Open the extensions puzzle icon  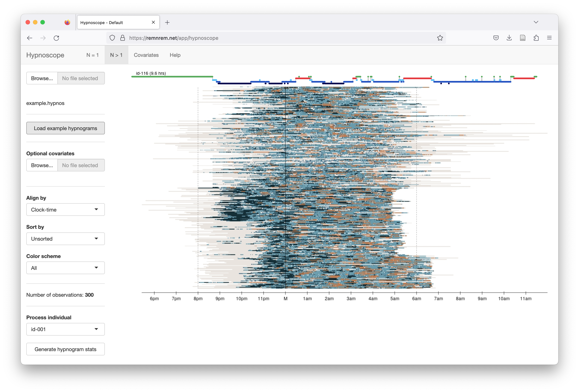coord(536,38)
